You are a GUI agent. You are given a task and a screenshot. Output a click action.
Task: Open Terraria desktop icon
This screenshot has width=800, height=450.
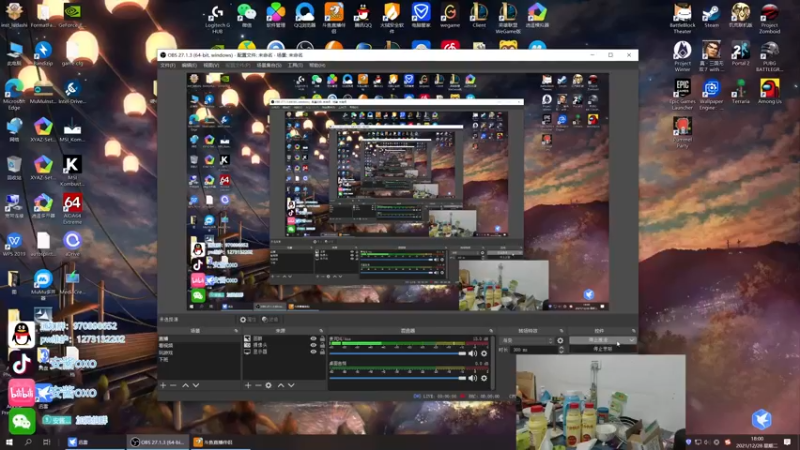coord(740,92)
